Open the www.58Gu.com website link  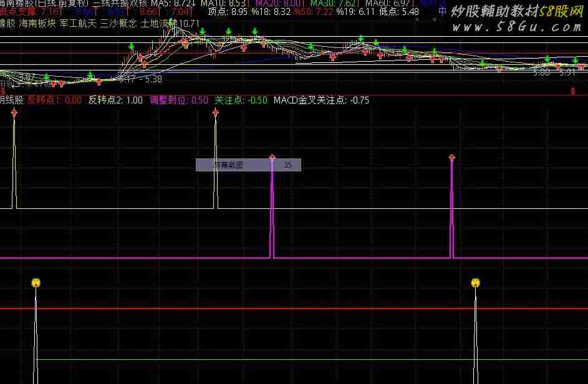(517, 26)
